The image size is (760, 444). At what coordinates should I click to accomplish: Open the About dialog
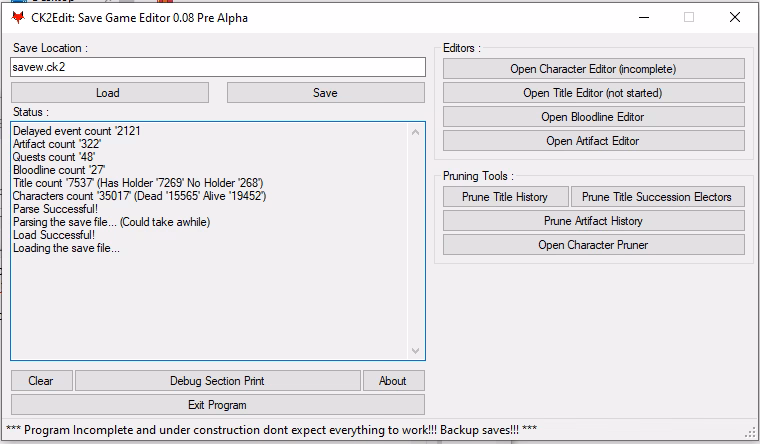tap(394, 381)
